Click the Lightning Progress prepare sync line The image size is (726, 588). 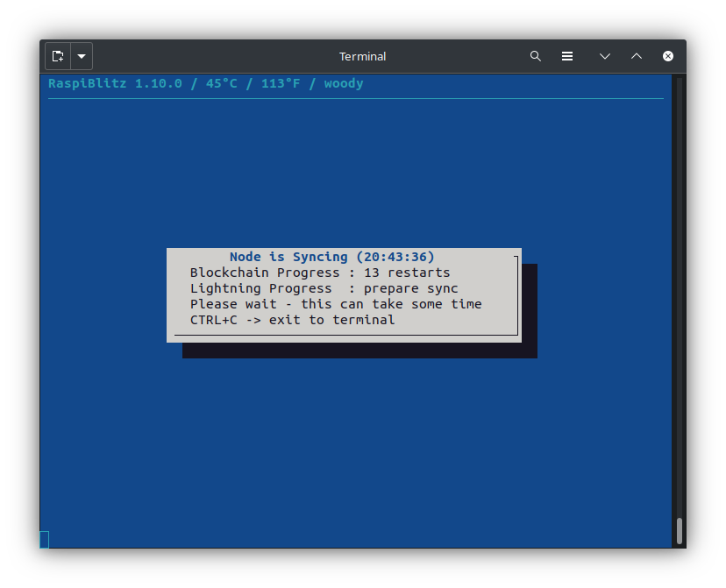tap(324, 288)
